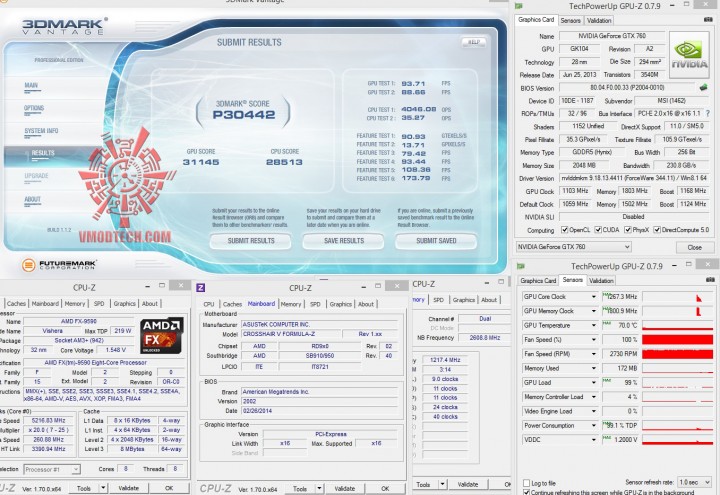Screen dimensions: 720x495
Task: Open the Graphics tab in the CPU-Z Memory window
Action: tap(463, 300)
